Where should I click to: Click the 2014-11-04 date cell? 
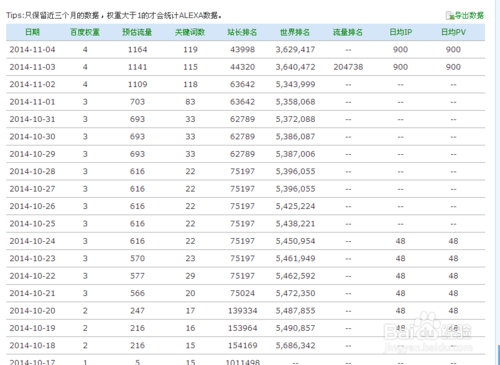[x=32, y=50]
